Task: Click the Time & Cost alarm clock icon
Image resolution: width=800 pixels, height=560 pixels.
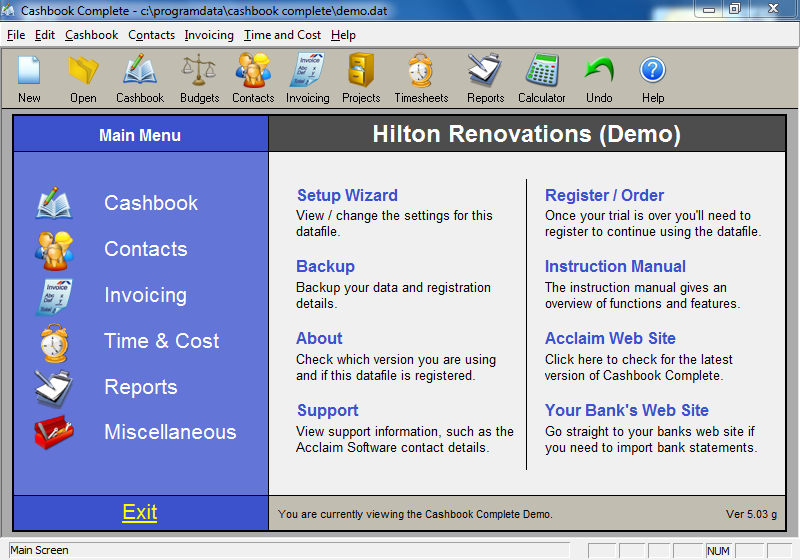Action: click(54, 343)
